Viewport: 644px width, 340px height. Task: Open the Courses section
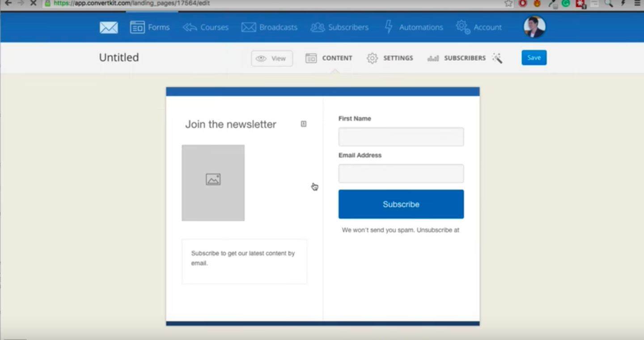[x=206, y=27]
